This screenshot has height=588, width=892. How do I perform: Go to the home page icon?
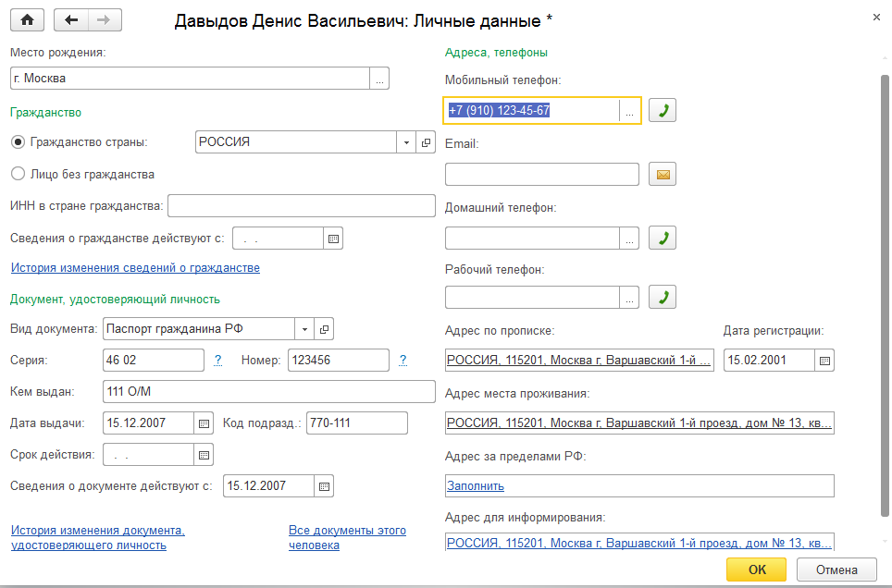pos(27,20)
